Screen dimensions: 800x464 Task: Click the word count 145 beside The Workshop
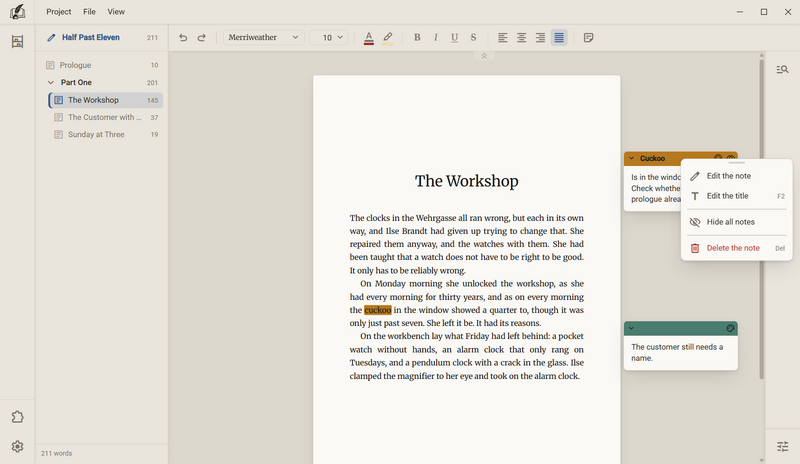coord(153,101)
